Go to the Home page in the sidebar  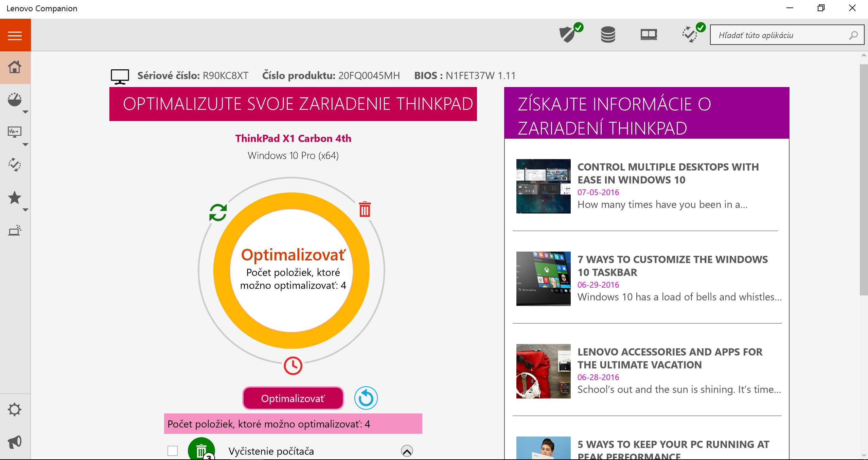(x=15, y=67)
